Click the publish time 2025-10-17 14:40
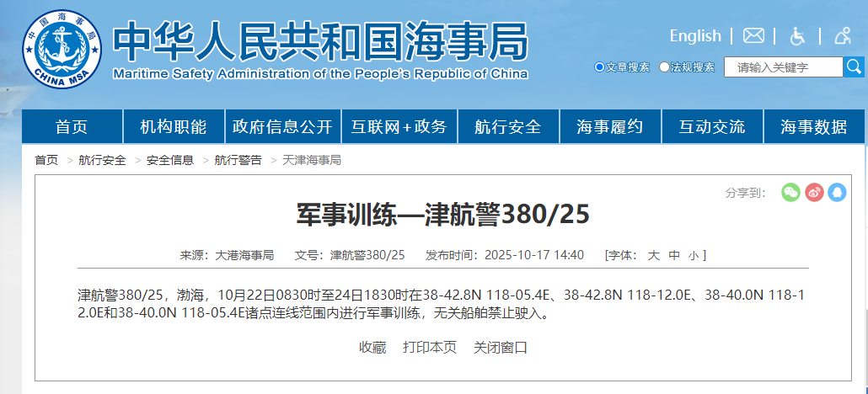The height and width of the screenshot is (394, 868). click(534, 255)
